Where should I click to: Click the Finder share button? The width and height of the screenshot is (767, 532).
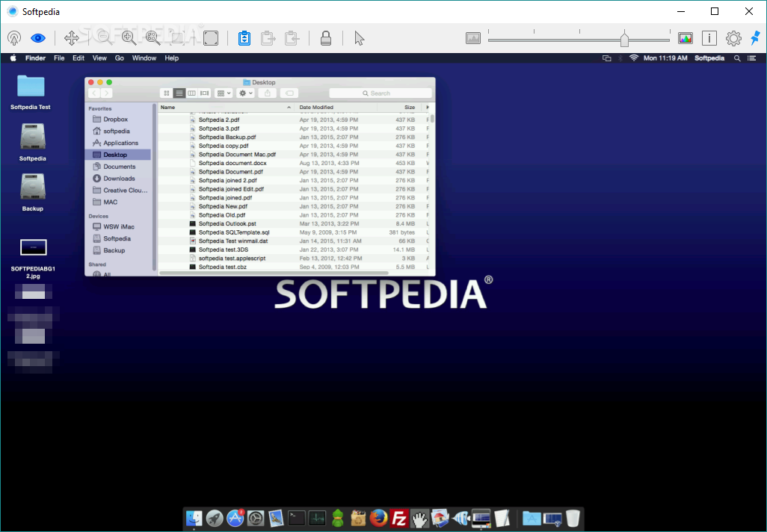coord(268,93)
